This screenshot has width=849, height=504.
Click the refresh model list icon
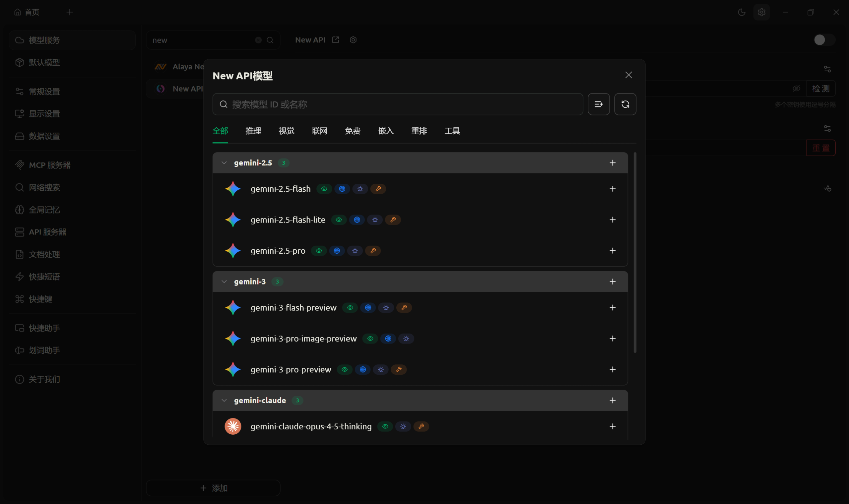pos(625,104)
